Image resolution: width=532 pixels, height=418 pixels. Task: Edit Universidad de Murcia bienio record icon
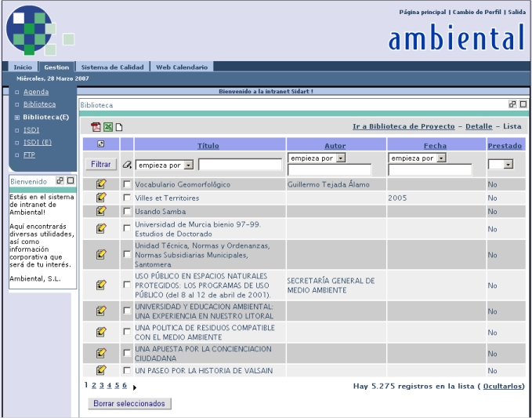point(101,228)
